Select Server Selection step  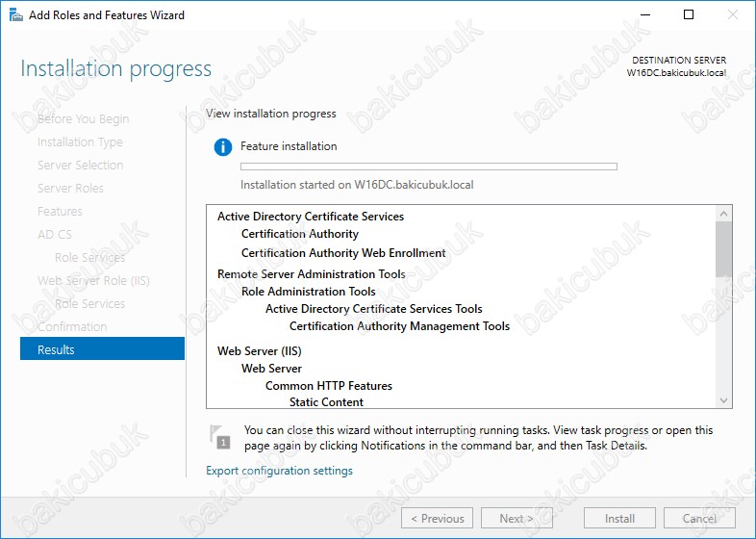[x=80, y=165]
